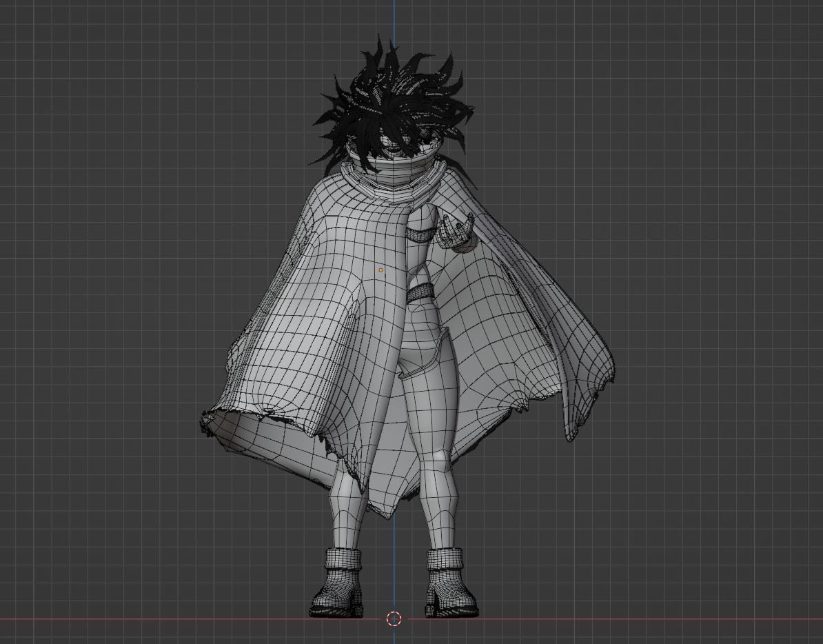Select the boot left of the blue axis line
The height and width of the screenshot is (644, 823).
[x=338, y=583]
